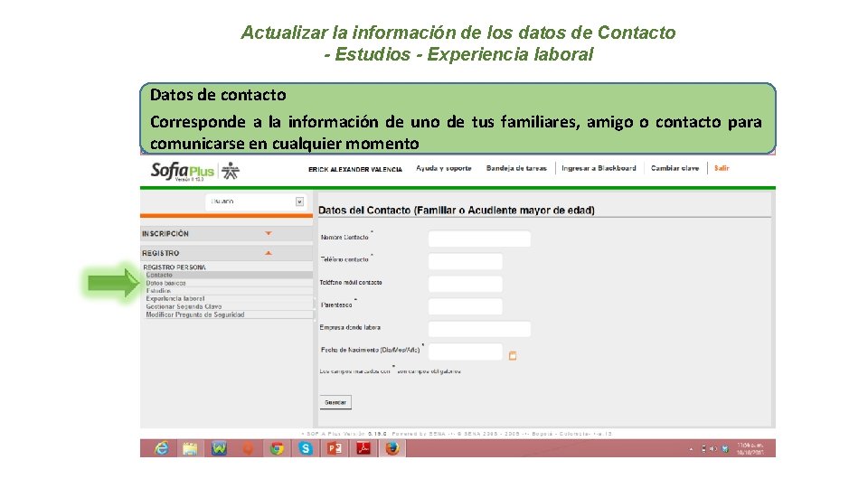Switch to PowerPoint taskbar icon
The height and width of the screenshot is (488, 868).
point(335,448)
